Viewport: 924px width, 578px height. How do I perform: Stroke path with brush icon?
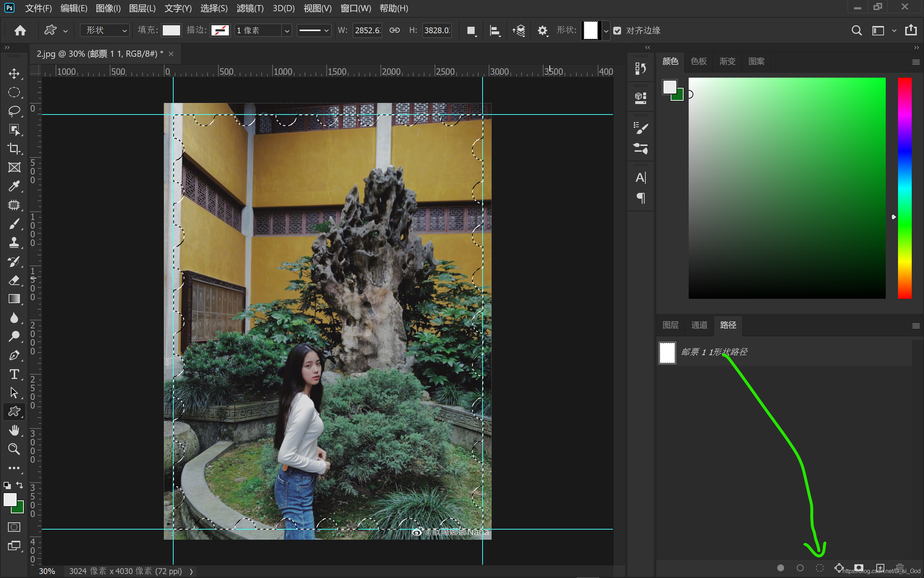click(800, 568)
